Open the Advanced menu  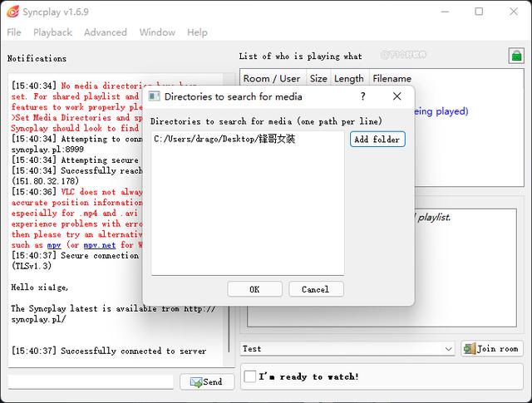click(106, 32)
